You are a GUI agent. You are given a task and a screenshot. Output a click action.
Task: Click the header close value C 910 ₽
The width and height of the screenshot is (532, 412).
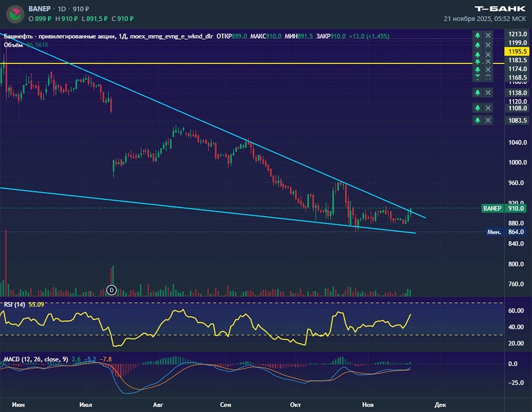tap(122, 19)
